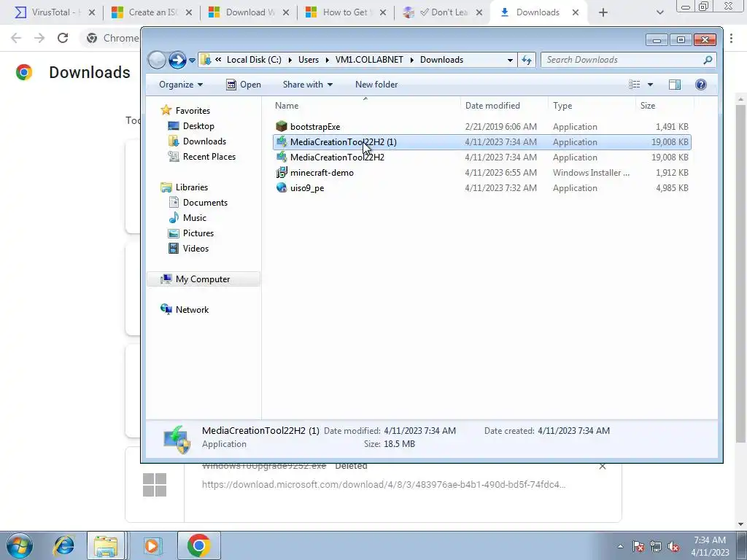Image resolution: width=747 pixels, height=560 pixels.
Task: Switch to Don't Lea... tab
Action: point(442,12)
